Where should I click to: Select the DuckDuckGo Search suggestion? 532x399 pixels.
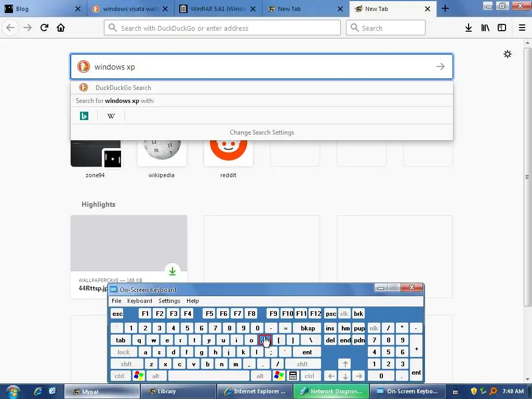tap(262, 87)
